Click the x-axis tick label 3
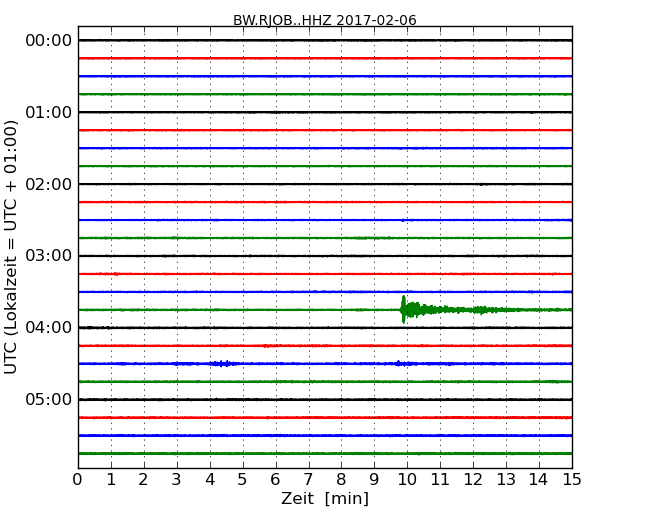Image resolution: width=650 pixels, height=520 pixels. pos(177,480)
